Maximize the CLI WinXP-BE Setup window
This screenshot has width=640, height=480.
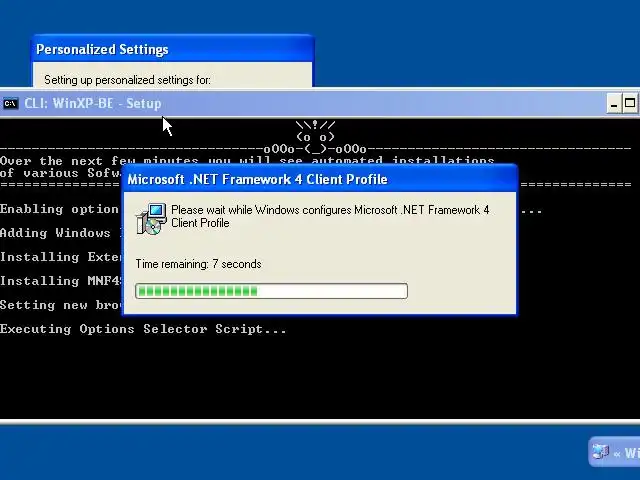[630, 103]
